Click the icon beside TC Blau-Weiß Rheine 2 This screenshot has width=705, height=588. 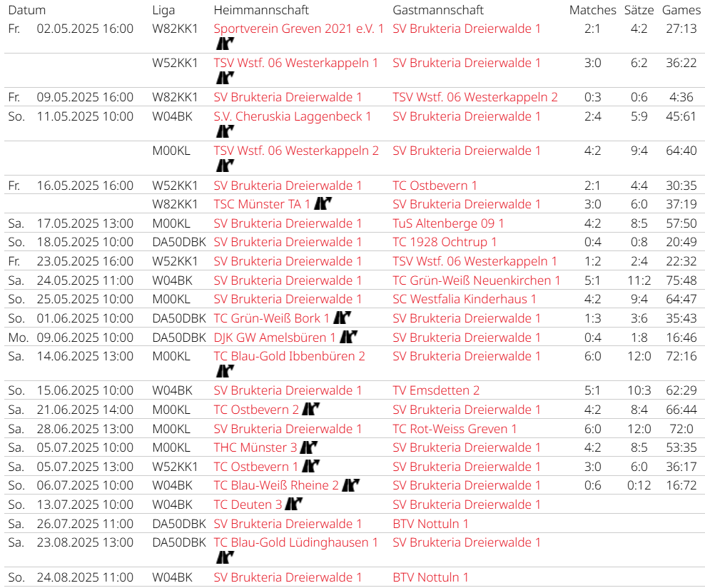[350, 486]
